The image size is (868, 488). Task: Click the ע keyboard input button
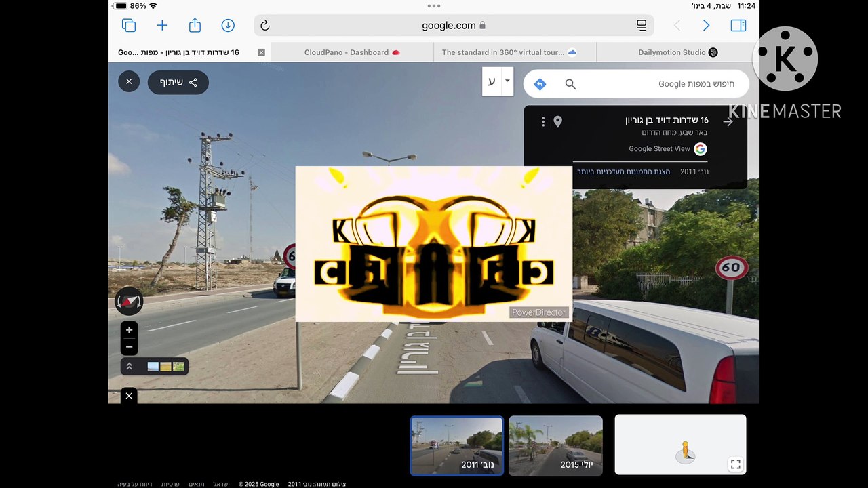[x=492, y=81]
